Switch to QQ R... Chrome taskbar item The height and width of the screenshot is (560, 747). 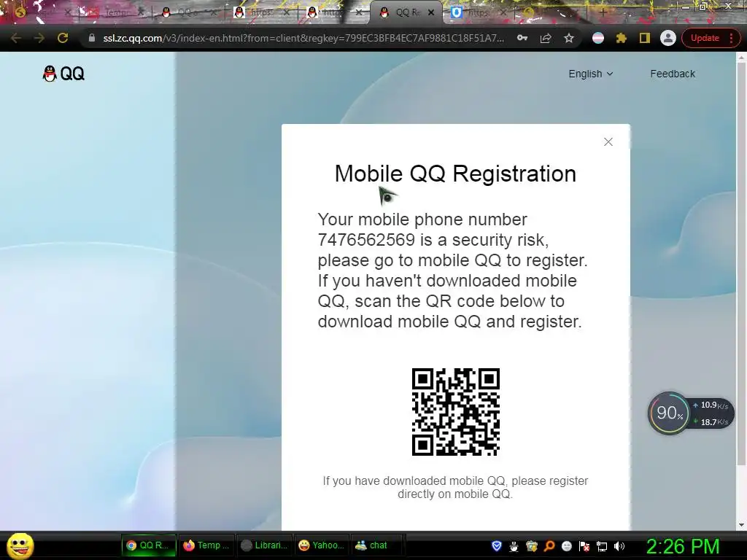point(149,545)
